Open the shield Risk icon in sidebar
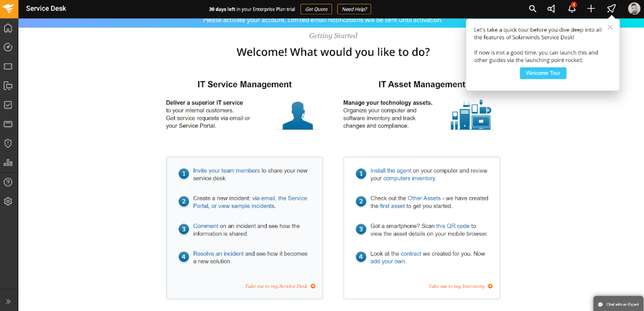 coord(8,144)
